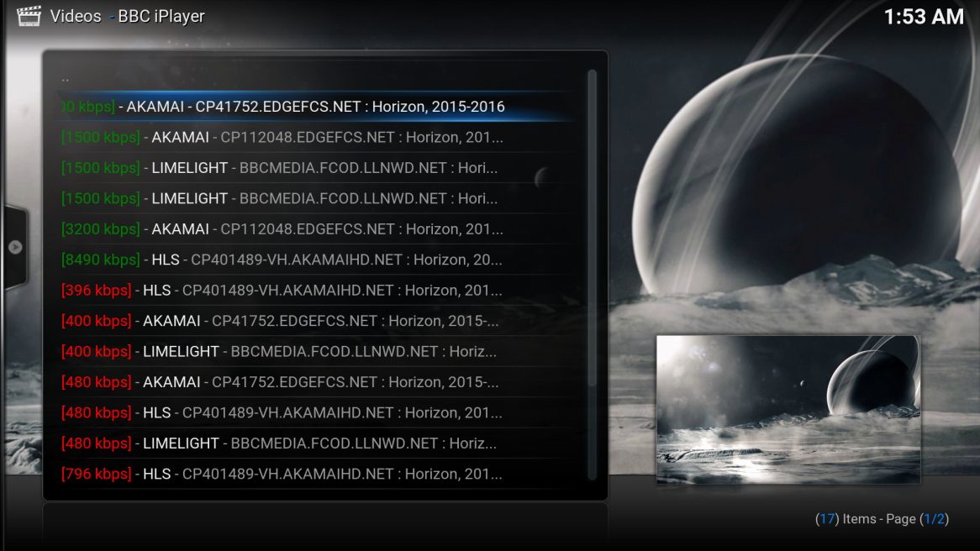
Task: Choose the 796 kbps HLS stream
Action: (319, 475)
